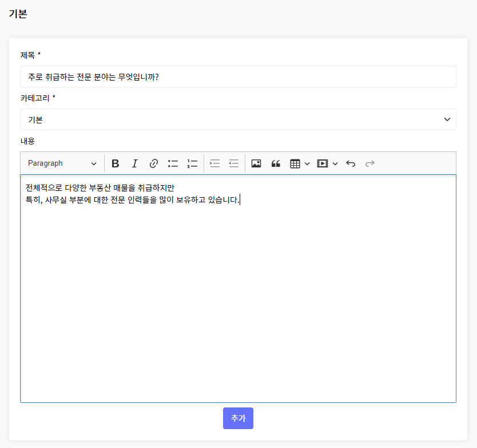Image resolution: width=477 pixels, height=448 pixels.
Task: Toggle bold formatting in editor toolbar
Action: pyautogui.click(x=116, y=163)
